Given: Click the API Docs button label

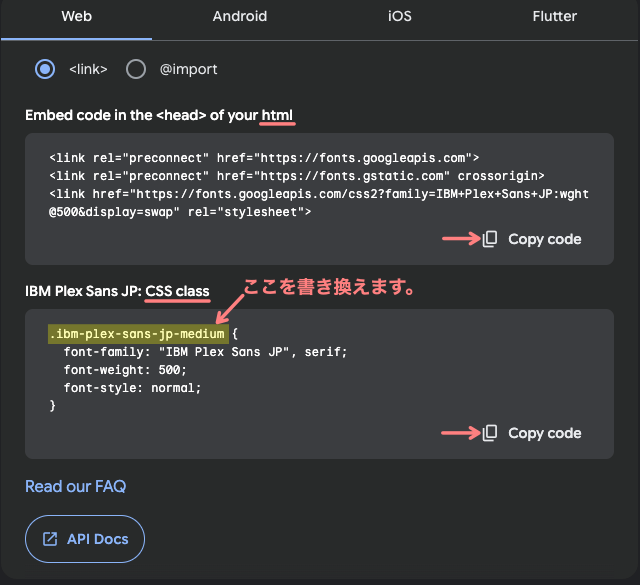Looking at the screenshot, I should click(98, 539).
